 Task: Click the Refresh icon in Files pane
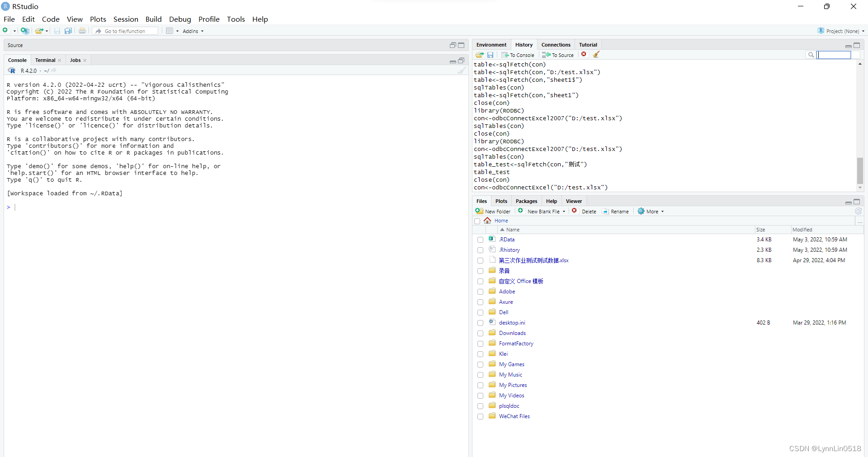point(858,211)
